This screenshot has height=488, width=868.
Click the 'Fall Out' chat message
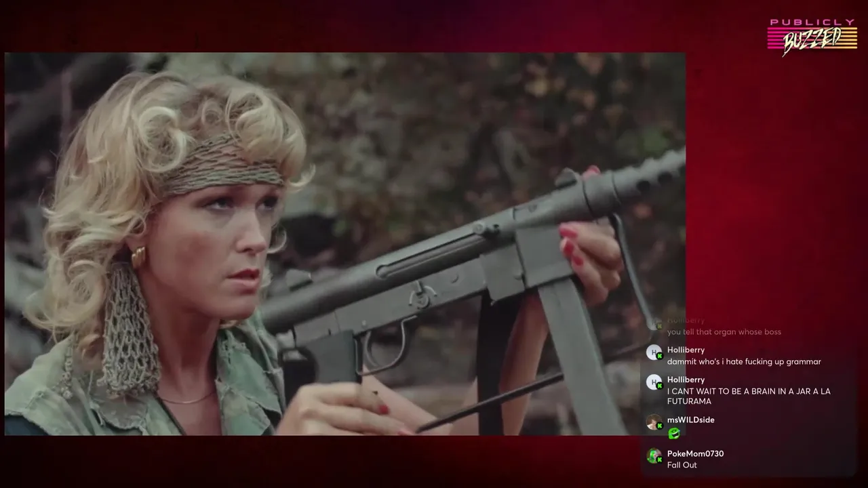tap(682, 465)
